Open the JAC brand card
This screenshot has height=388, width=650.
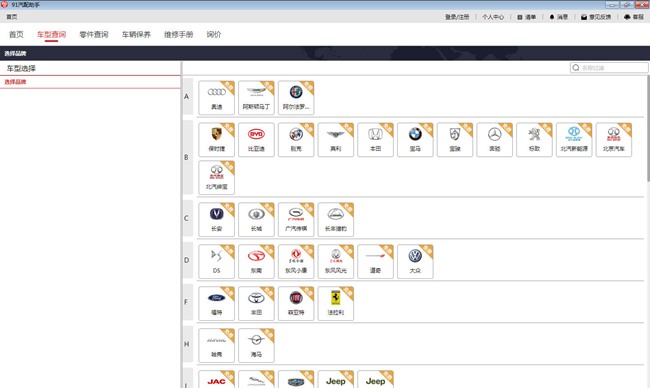pos(216,379)
